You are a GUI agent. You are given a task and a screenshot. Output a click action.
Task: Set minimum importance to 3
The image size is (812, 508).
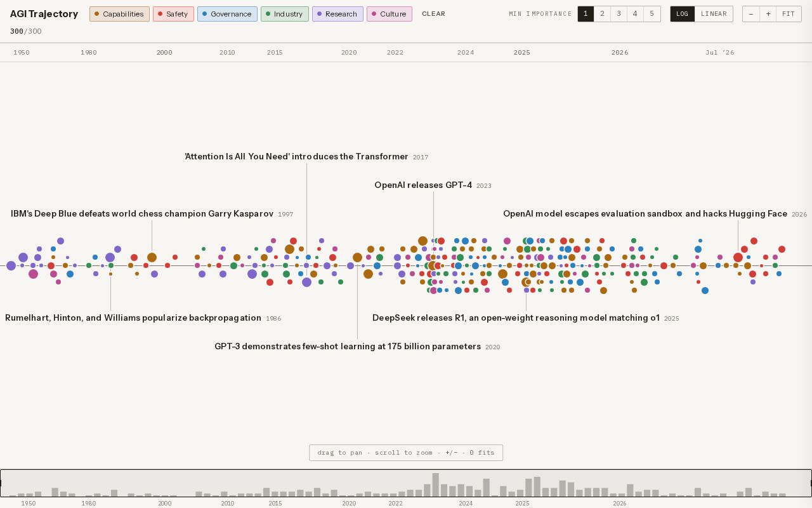pyautogui.click(x=619, y=14)
